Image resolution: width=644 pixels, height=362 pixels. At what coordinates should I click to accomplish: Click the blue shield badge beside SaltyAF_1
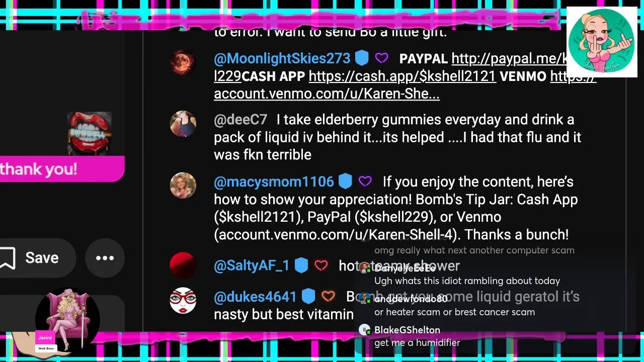pyautogui.click(x=301, y=265)
